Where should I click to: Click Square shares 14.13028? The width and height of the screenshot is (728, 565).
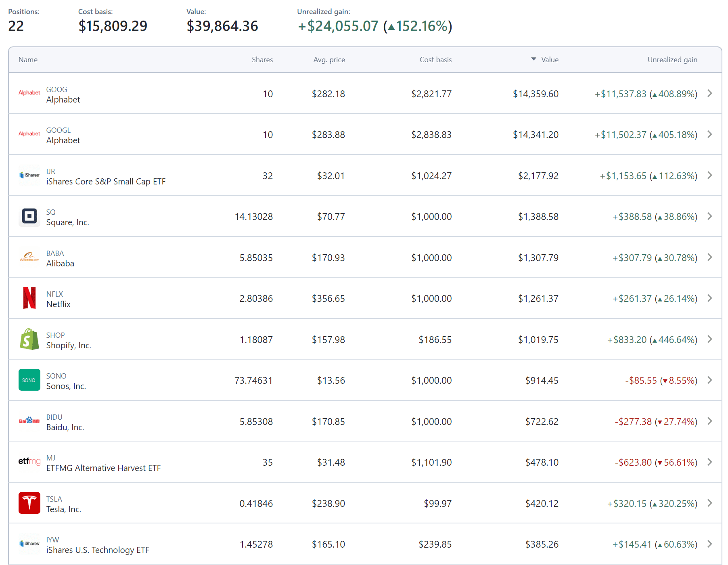pyautogui.click(x=254, y=217)
